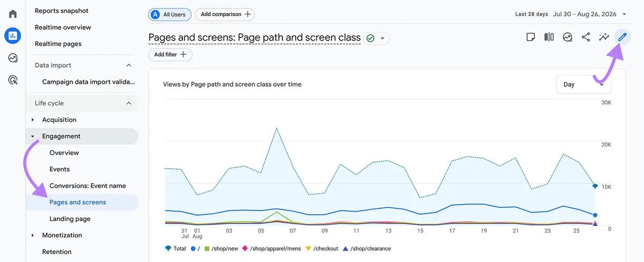The image size is (644, 262).
Task: Open Engagement Overview report
Action: tap(64, 153)
